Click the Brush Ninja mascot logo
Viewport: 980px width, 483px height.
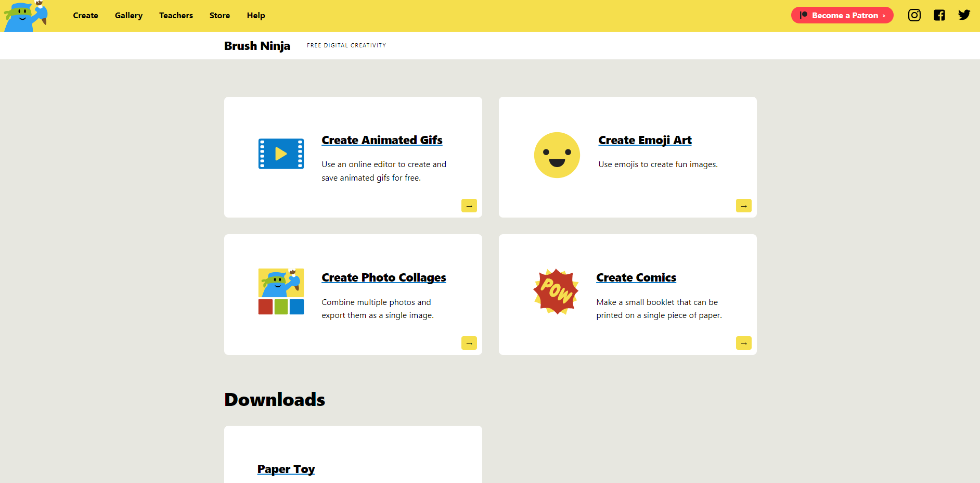click(x=25, y=16)
